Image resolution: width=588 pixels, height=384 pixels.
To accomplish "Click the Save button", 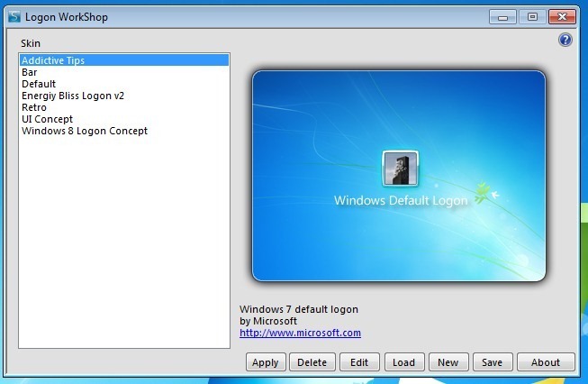I will (492, 362).
